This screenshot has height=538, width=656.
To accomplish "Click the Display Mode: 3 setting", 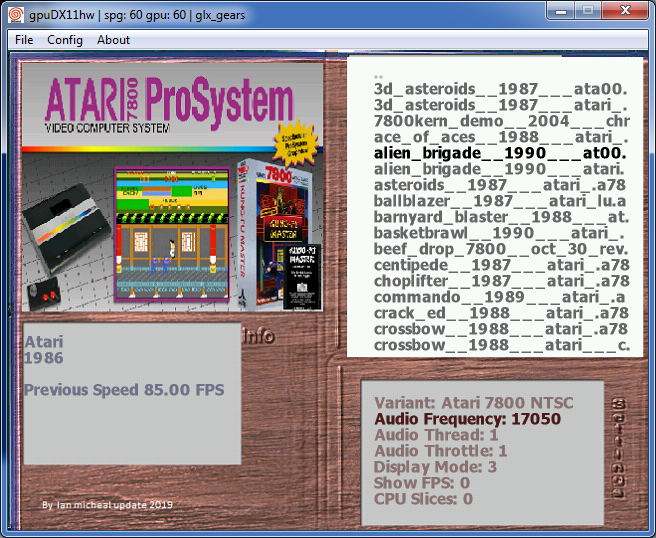I will (x=435, y=467).
